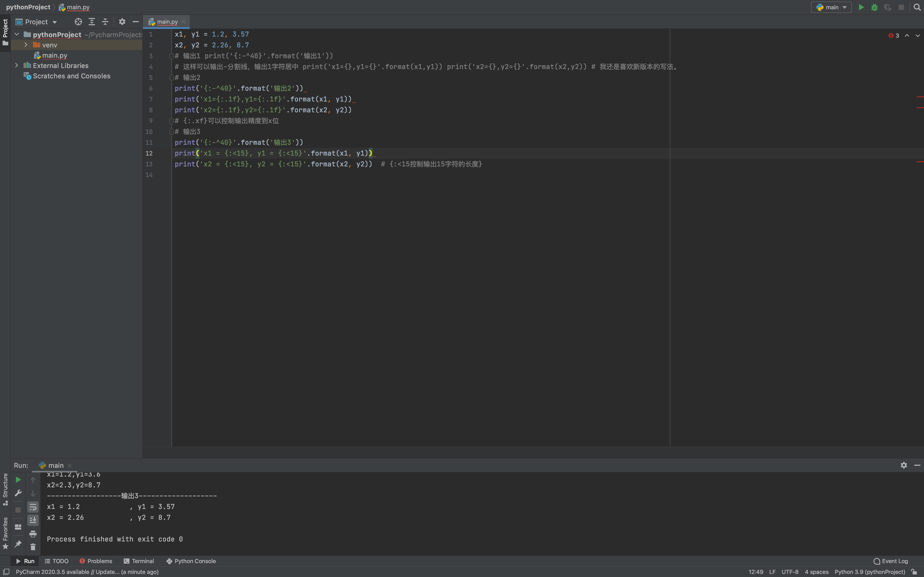Open the Terminal tool window tab
Image resolution: width=924 pixels, height=577 pixels.
(139, 561)
